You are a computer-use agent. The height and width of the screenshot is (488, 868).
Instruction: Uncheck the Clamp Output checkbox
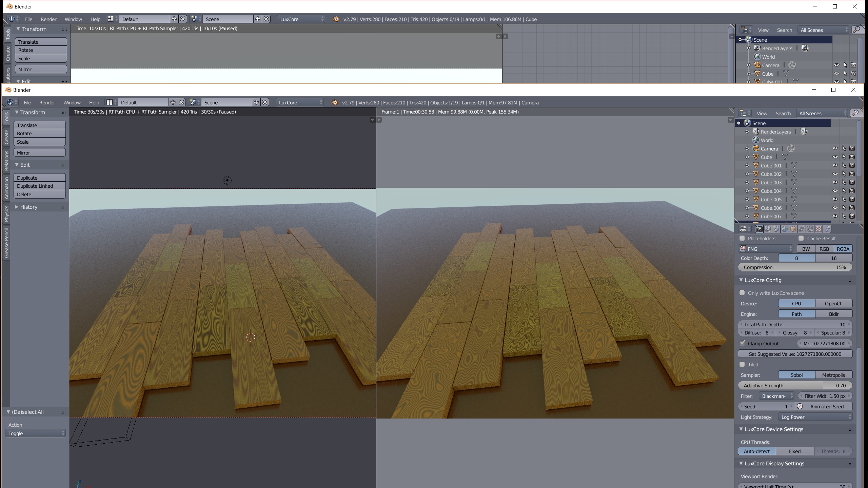pos(742,343)
